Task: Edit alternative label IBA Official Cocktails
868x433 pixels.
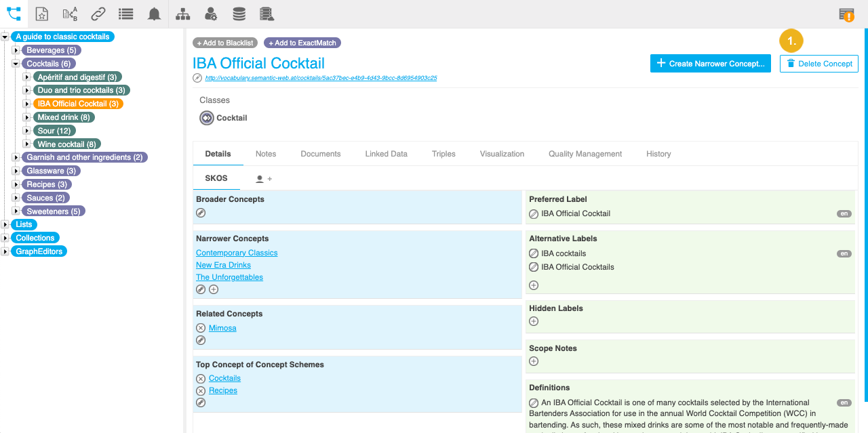Action: [x=534, y=267]
